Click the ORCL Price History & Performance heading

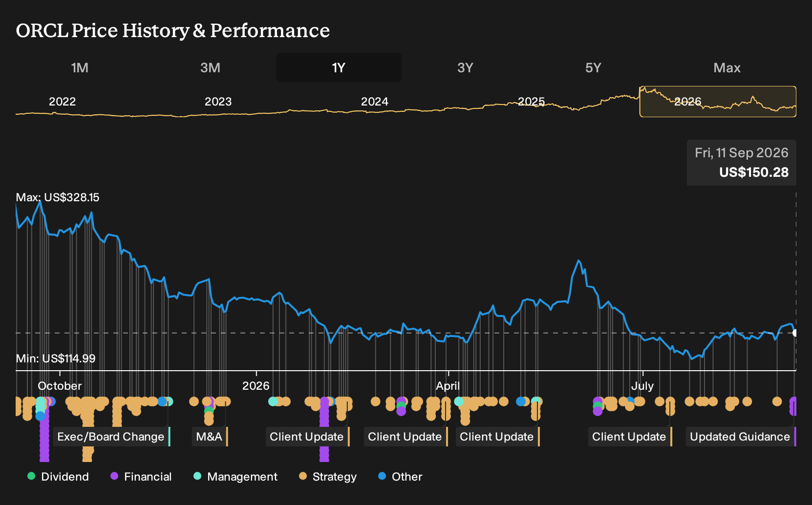173,31
